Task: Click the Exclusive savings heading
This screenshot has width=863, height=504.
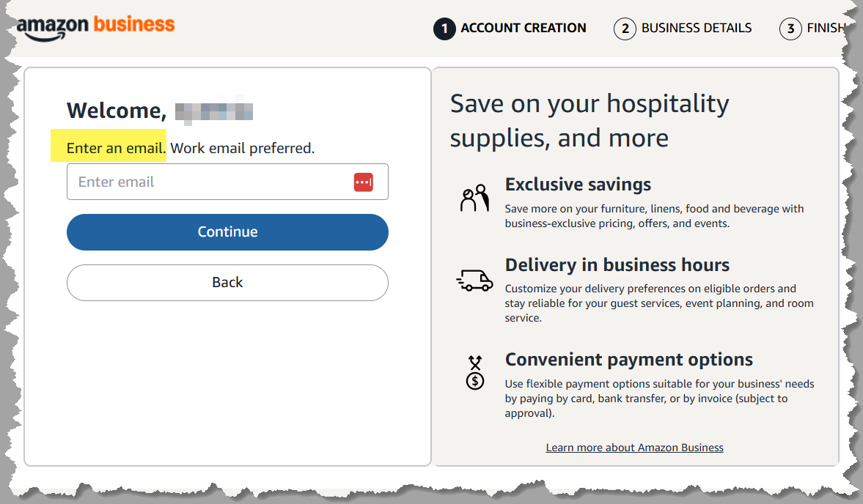Action: (x=578, y=185)
